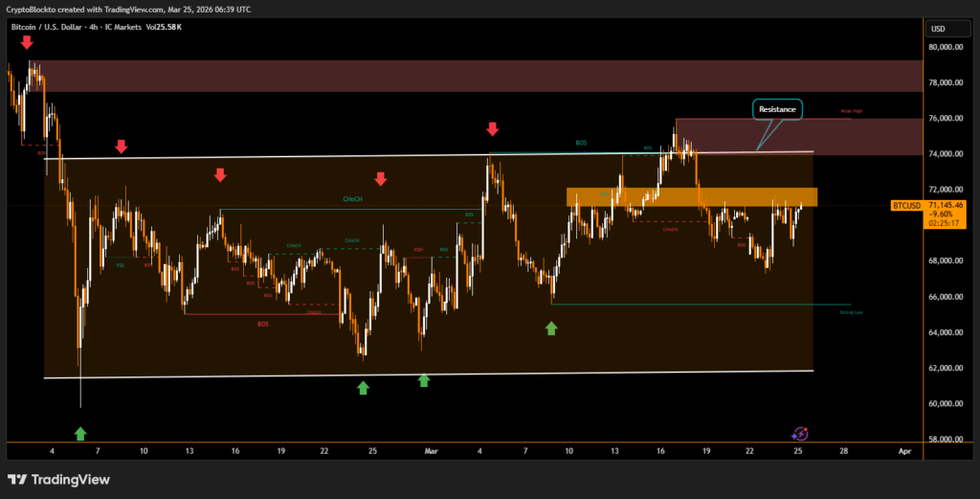Click the green arrow below the lowest wick
The image size is (980, 499).
(x=80, y=433)
